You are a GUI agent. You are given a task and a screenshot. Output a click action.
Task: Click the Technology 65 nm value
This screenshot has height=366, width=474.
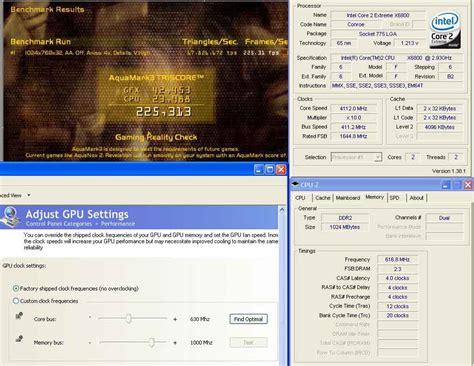tap(344, 43)
